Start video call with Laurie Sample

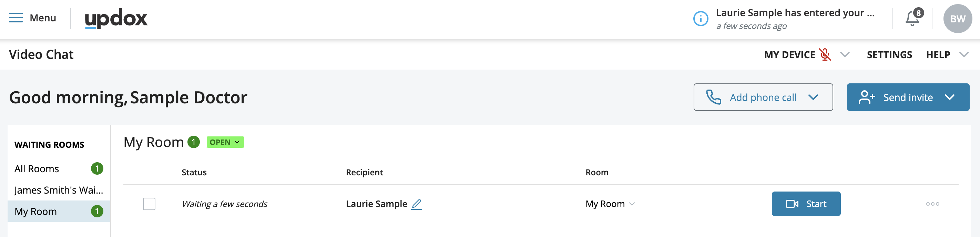click(x=806, y=204)
